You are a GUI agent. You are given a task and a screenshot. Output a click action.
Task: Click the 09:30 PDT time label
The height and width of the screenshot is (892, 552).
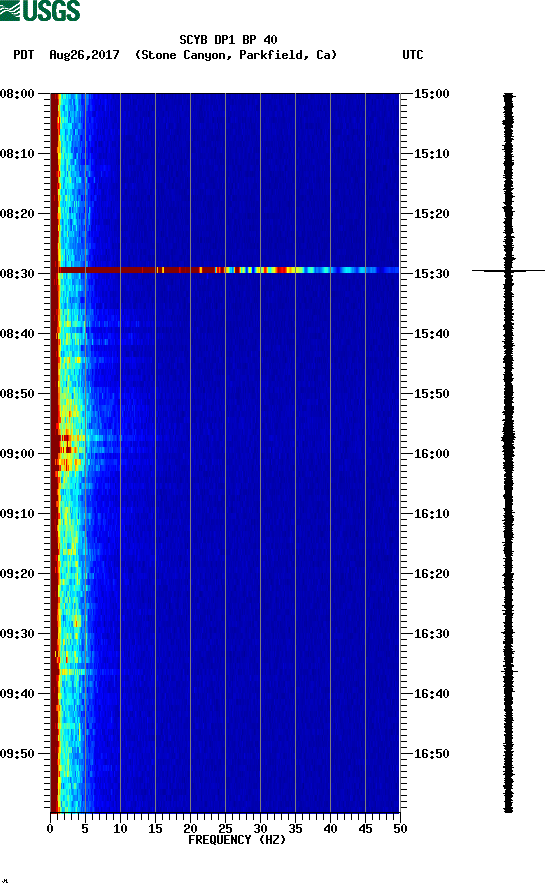17,634
